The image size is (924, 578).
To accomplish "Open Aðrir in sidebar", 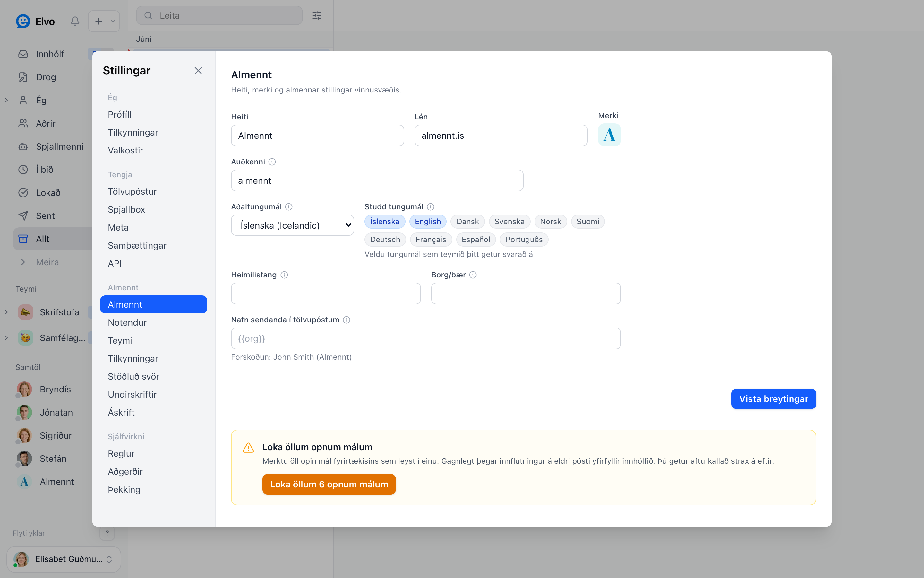I will coord(46,124).
